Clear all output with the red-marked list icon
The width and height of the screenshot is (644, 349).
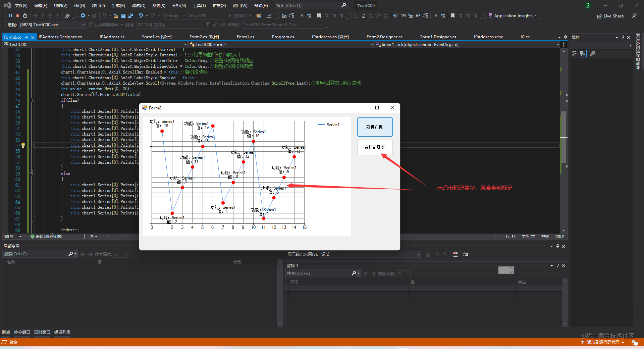click(455, 254)
